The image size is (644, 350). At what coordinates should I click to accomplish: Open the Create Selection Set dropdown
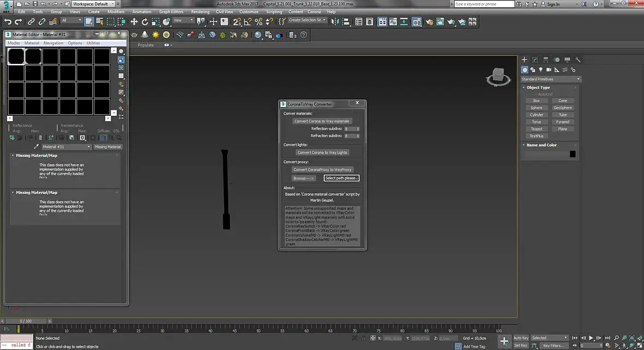(x=307, y=20)
